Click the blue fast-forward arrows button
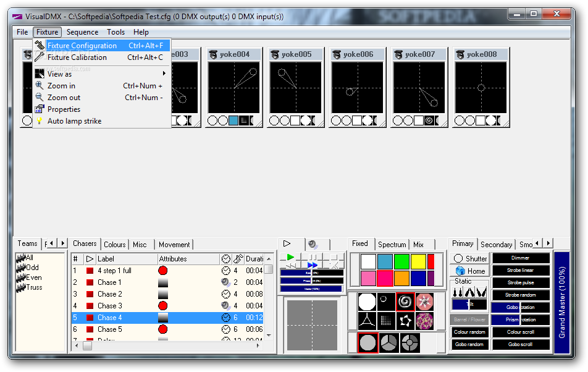 tap(313, 265)
